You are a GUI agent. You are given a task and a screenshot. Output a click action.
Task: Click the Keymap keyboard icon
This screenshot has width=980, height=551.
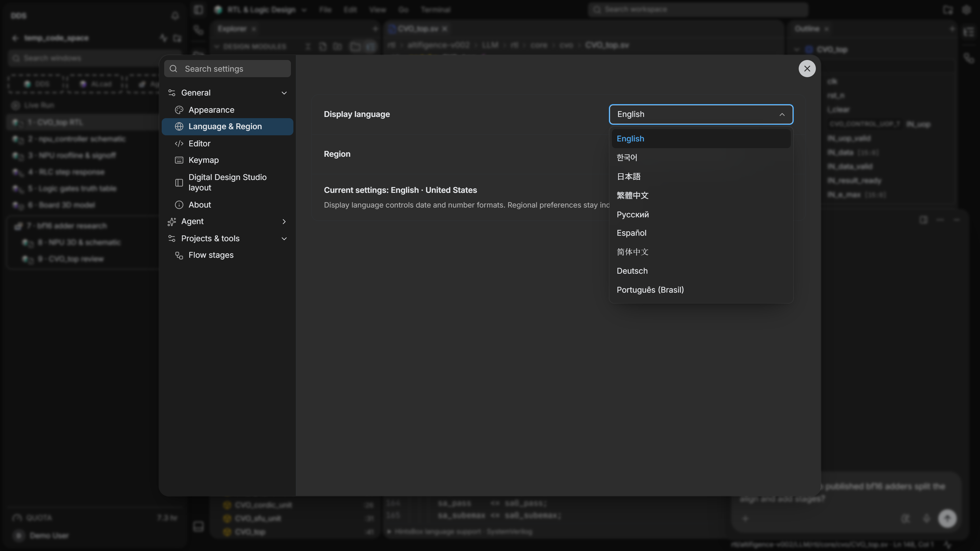[179, 160]
